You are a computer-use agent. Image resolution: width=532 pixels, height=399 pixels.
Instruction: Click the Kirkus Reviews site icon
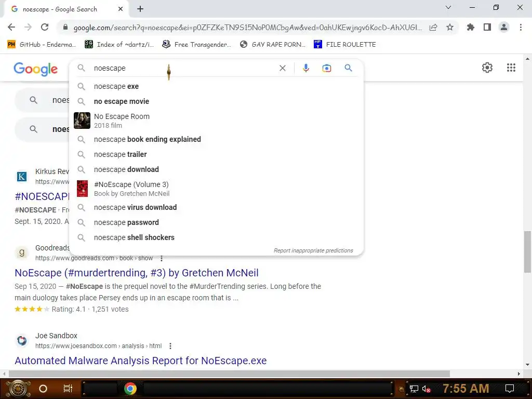(22, 177)
